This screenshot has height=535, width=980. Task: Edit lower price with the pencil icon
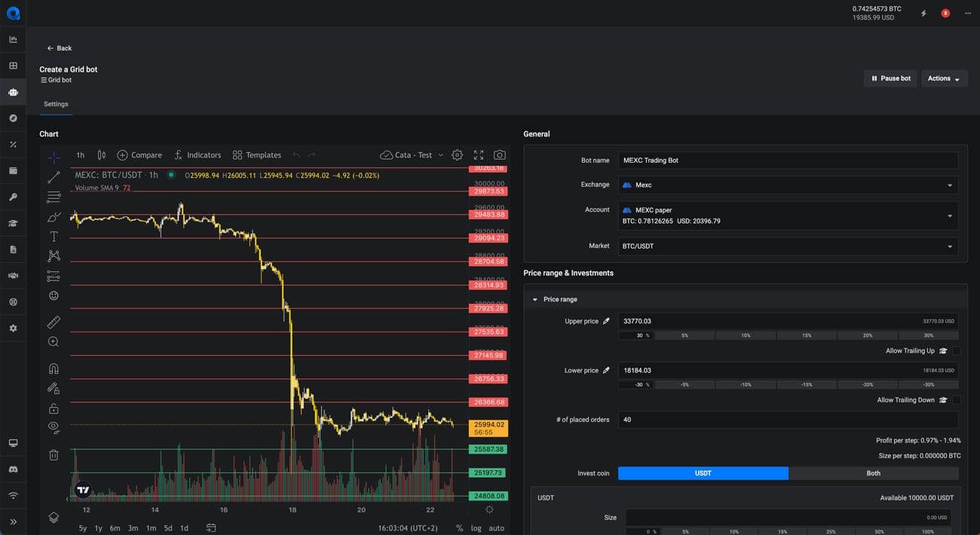click(x=606, y=371)
